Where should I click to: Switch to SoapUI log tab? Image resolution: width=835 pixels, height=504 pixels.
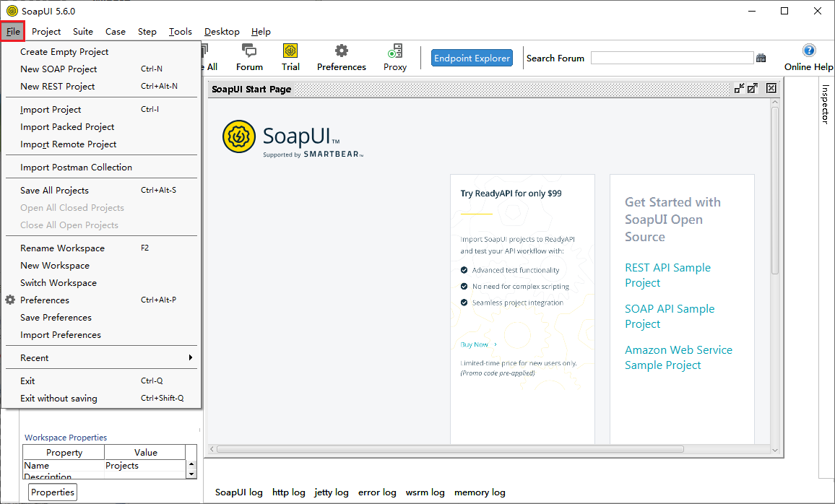tap(238, 492)
